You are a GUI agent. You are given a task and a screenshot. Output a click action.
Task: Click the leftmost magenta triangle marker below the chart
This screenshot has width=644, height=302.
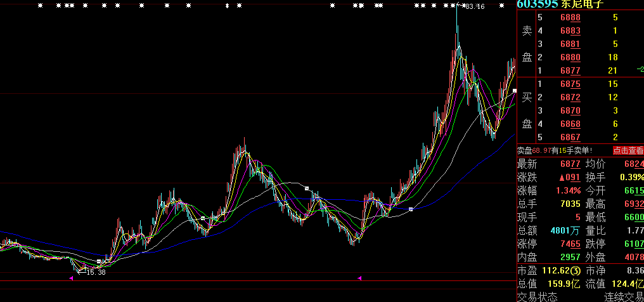coord(72,278)
